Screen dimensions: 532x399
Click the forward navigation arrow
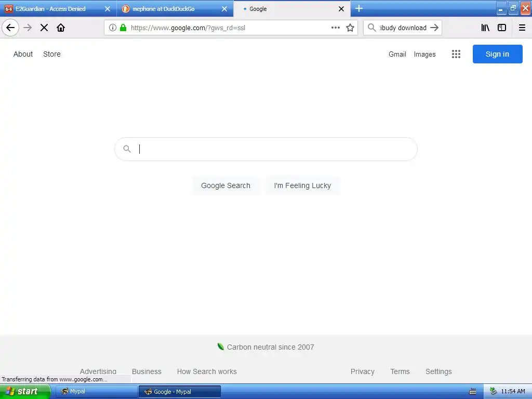click(28, 28)
